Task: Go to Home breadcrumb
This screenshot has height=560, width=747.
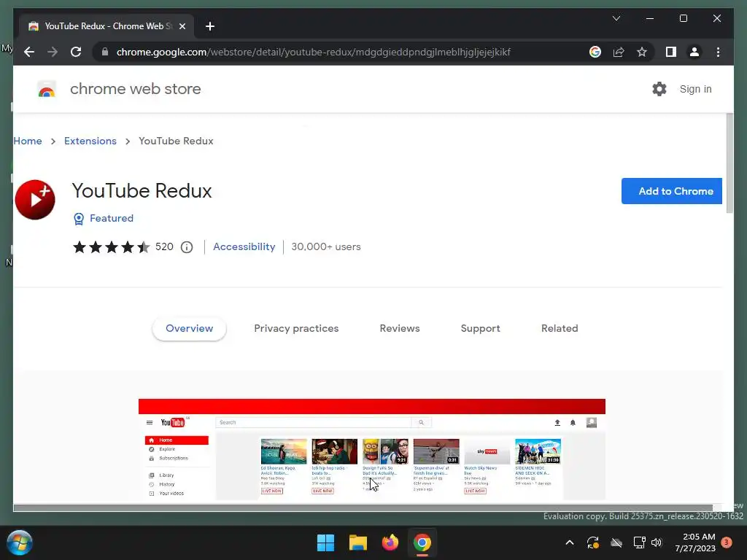Action: [28, 141]
